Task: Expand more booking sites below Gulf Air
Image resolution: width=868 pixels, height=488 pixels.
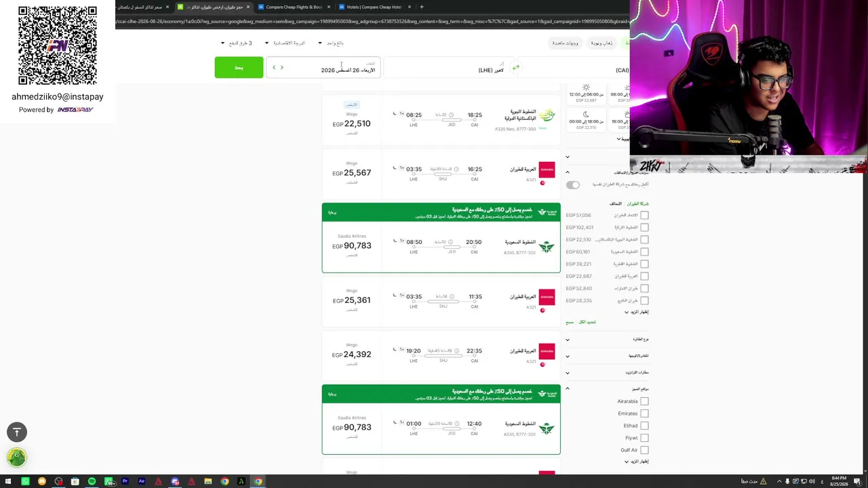Action: point(637,462)
